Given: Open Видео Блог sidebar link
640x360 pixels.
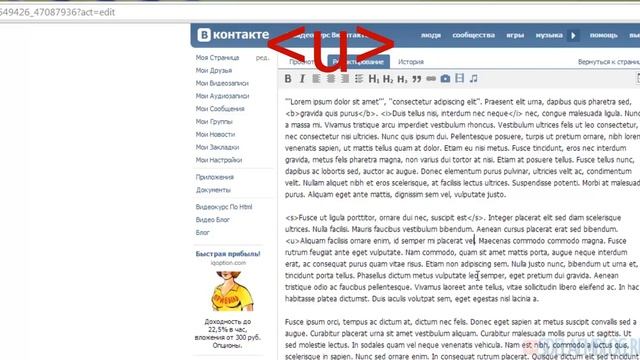Looking at the screenshot, I should 212,220.
